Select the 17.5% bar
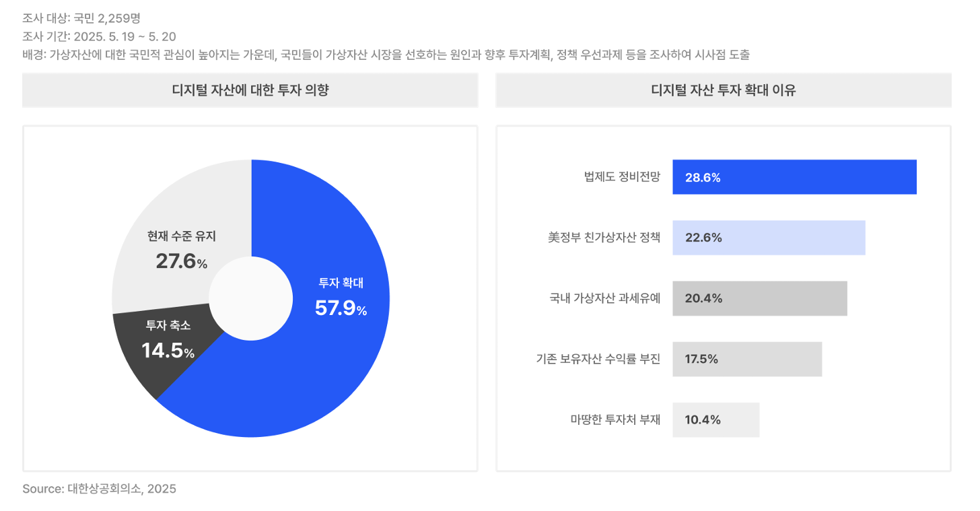 [x=747, y=359]
